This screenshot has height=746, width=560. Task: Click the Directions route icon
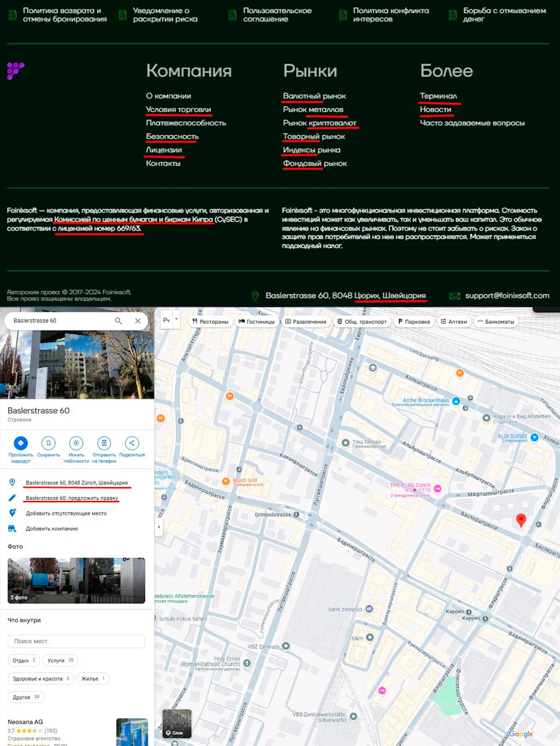coord(21,443)
